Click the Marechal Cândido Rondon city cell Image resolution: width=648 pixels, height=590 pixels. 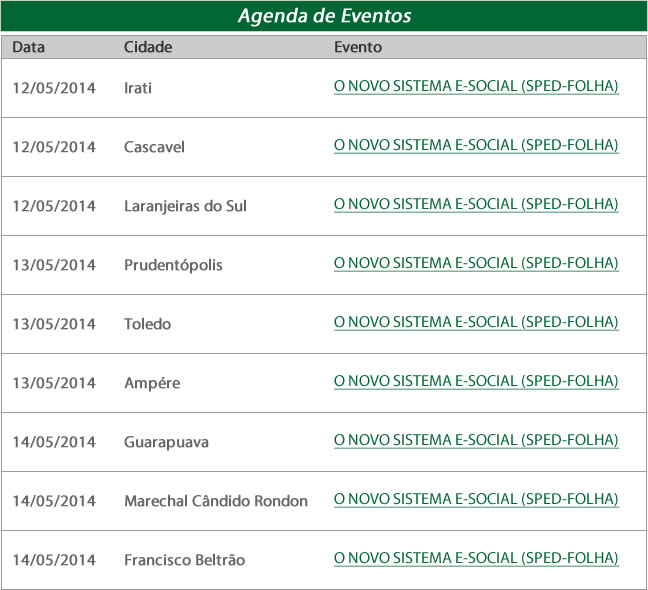click(x=216, y=501)
